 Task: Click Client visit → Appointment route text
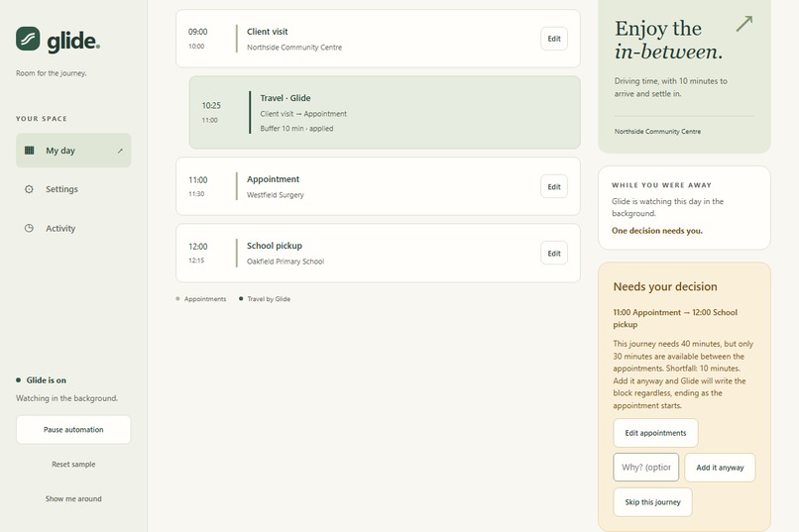pos(303,114)
